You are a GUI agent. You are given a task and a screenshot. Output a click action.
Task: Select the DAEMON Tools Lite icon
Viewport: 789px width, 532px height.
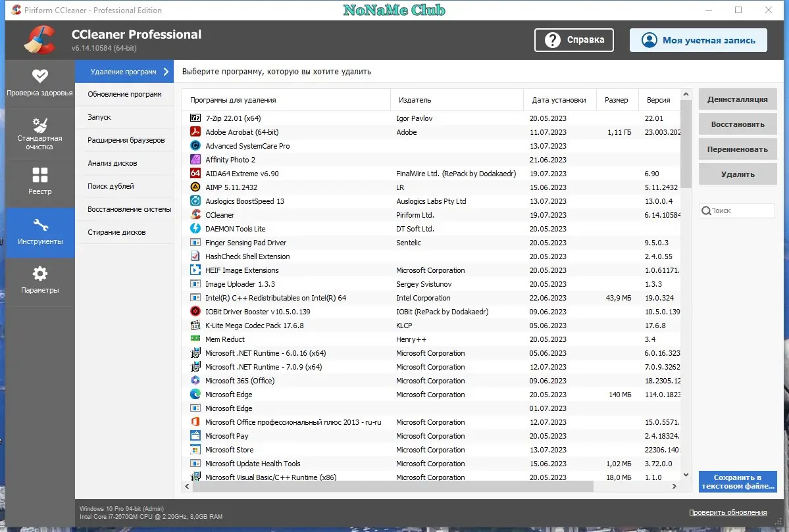(195, 228)
